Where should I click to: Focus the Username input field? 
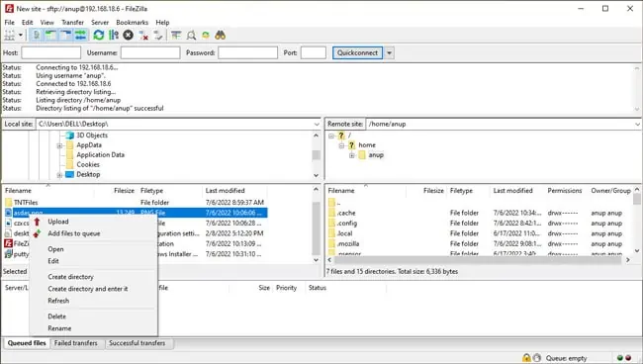pyautogui.click(x=150, y=52)
